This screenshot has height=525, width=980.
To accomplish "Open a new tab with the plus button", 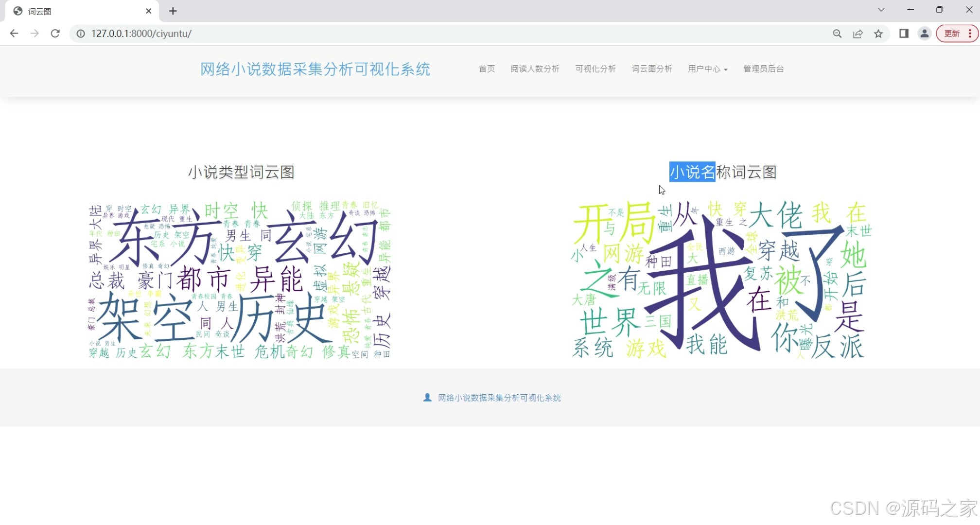I will pyautogui.click(x=173, y=11).
